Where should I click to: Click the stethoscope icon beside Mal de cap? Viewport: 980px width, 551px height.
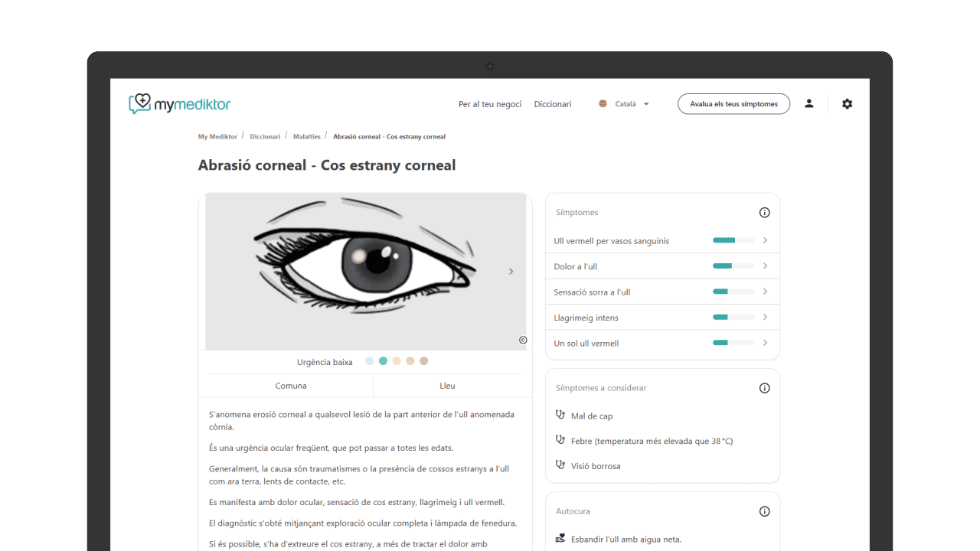[x=560, y=415]
